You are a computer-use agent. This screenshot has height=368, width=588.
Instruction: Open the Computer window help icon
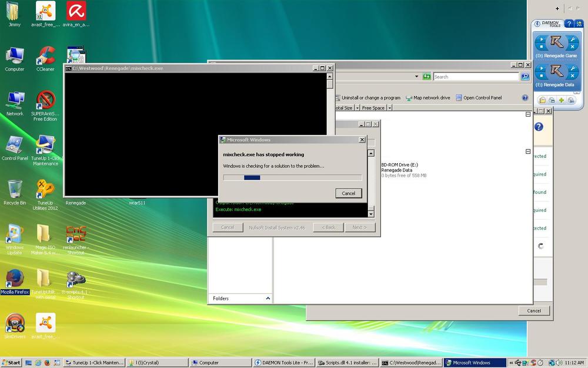(x=525, y=98)
